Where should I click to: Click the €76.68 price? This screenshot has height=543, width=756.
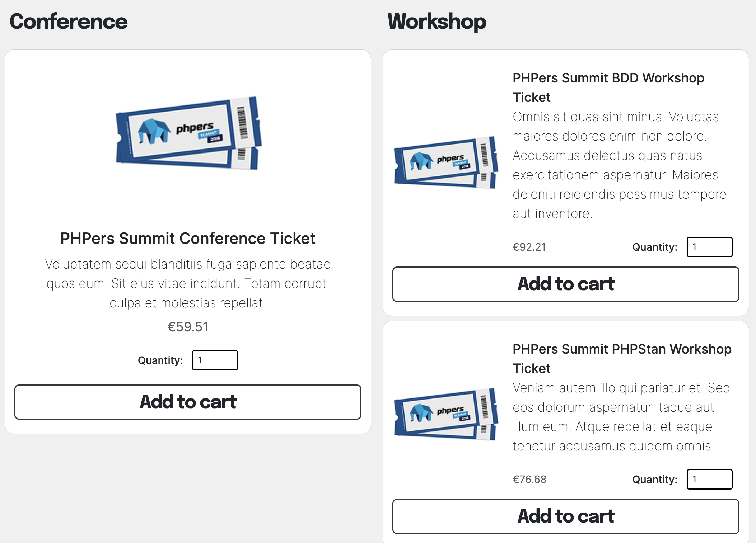[529, 480]
